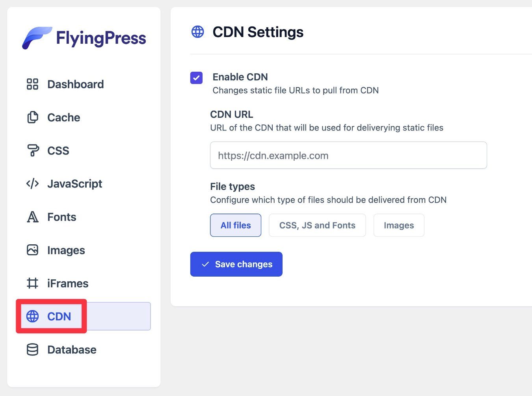532x396 pixels.
Task: Click the Database cylinder icon
Action: [32, 350]
